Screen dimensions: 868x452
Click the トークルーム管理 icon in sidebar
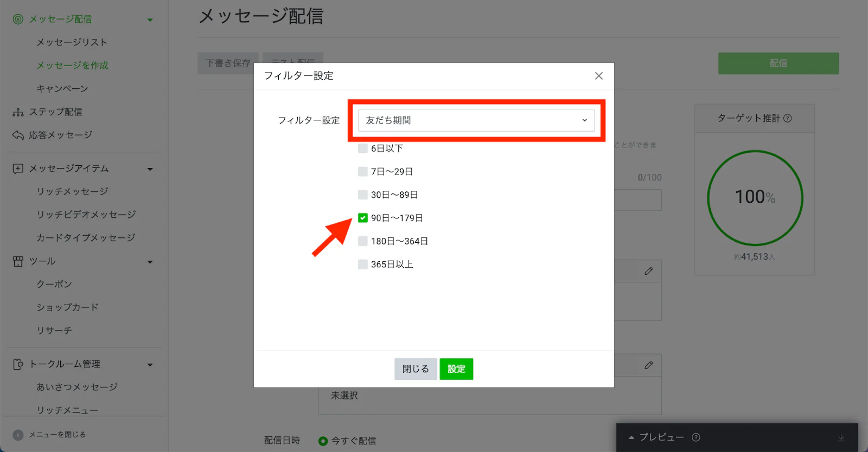tap(18, 364)
